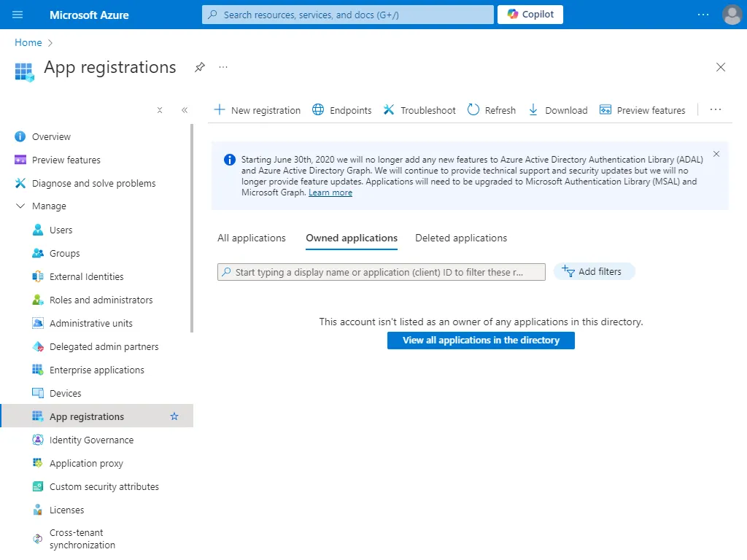Click the Microsoft Azure logo text
This screenshot has height=560, width=747.
(89, 15)
